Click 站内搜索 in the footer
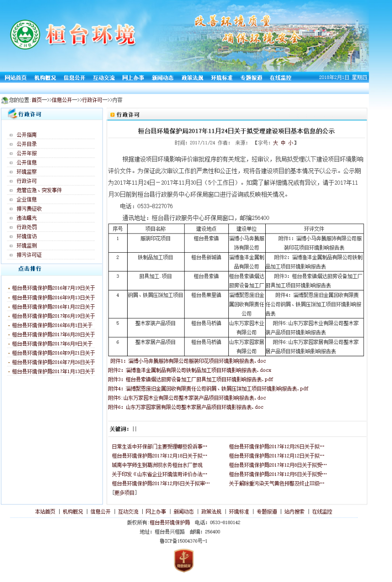The height and width of the screenshot is (582, 392). click(x=294, y=512)
